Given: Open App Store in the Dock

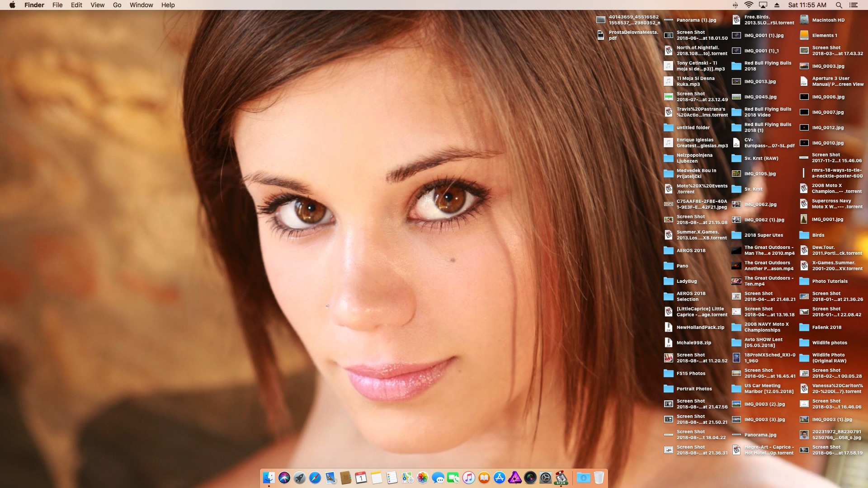Looking at the screenshot, I should click(x=500, y=478).
